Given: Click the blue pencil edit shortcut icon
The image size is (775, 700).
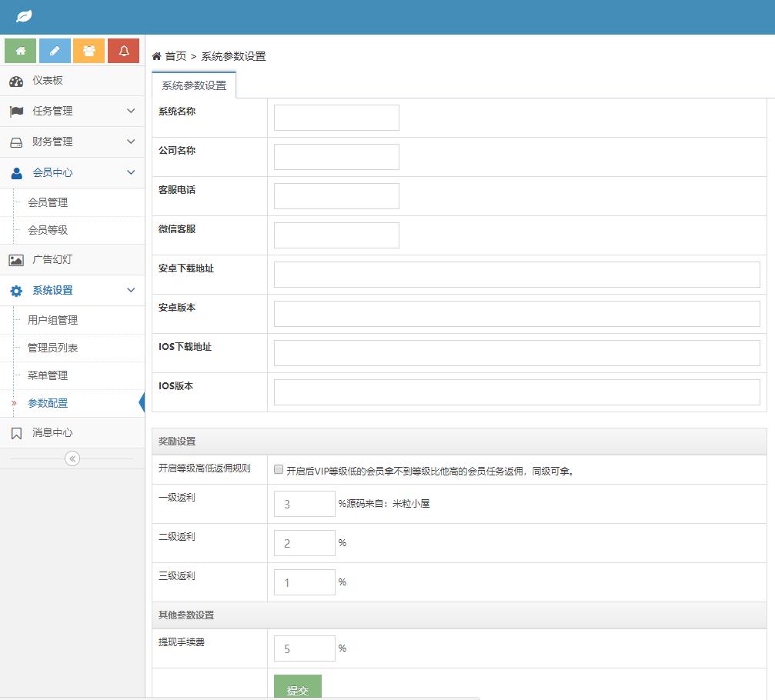Looking at the screenshot, I should pos(55,51).
